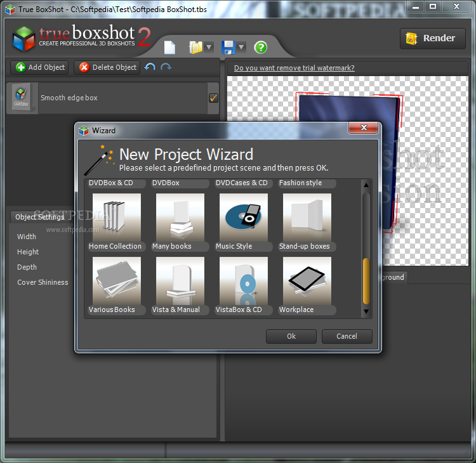
Task: Click the Workplace caption text
Action: click(296, 310)
